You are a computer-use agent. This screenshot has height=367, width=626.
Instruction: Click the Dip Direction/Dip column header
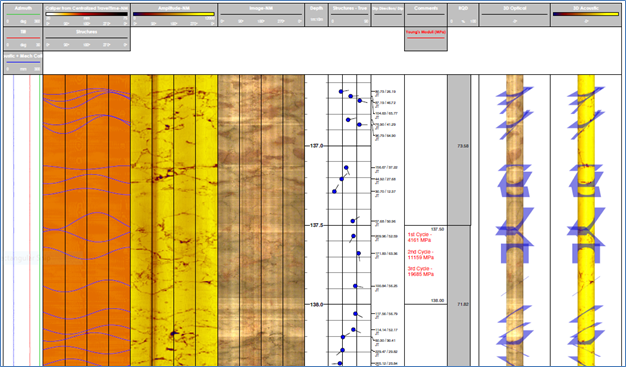(388, 15)
